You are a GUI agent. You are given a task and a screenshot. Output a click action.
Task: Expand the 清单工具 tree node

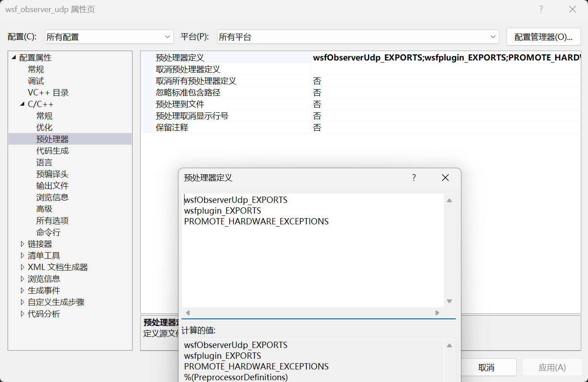tap(23, 256)
